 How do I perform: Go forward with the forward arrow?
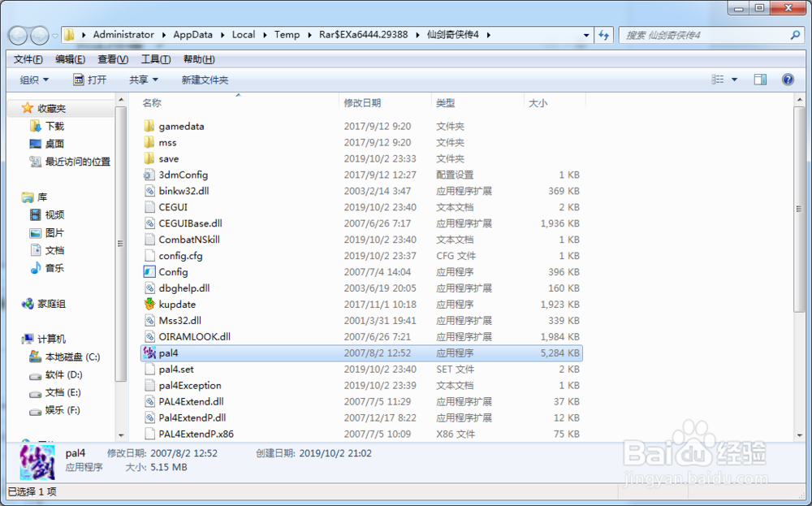coord(39,35)
